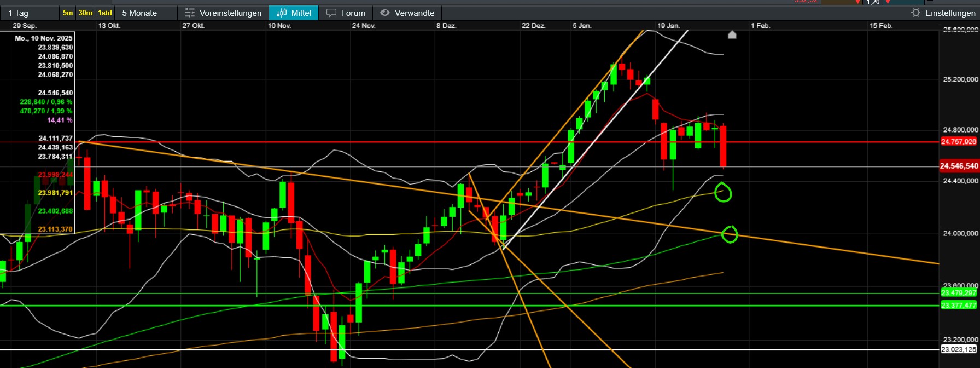Click the '15 Feb.' date on time axis
This screenshot has width=980, height=368.
pyautogui.click(x=881, y=26)
